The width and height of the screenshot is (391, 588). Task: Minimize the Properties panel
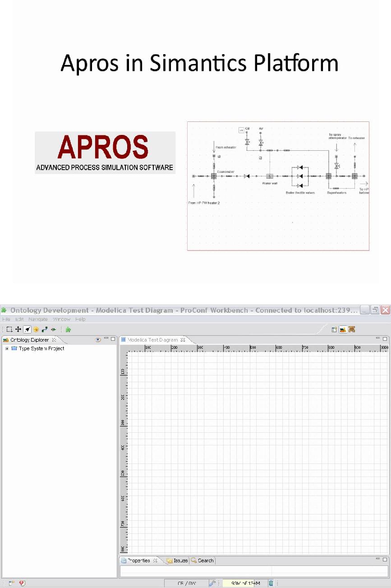[378, 559]
